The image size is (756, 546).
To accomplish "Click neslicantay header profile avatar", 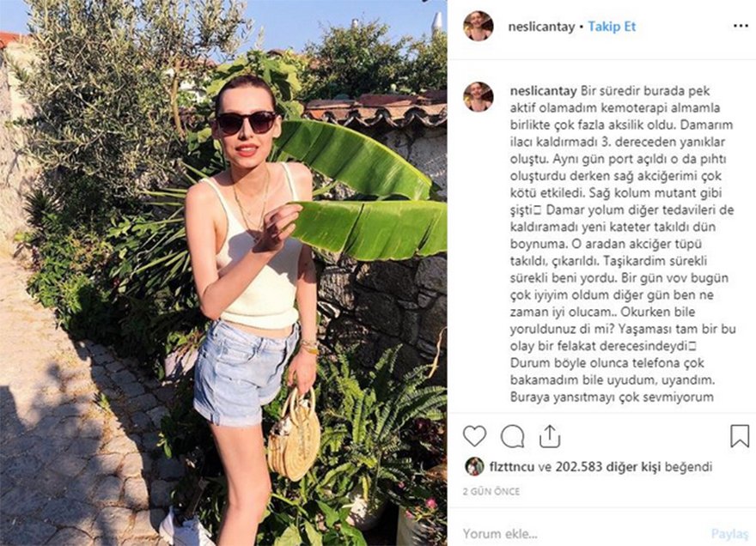I will tap(479, 26).
